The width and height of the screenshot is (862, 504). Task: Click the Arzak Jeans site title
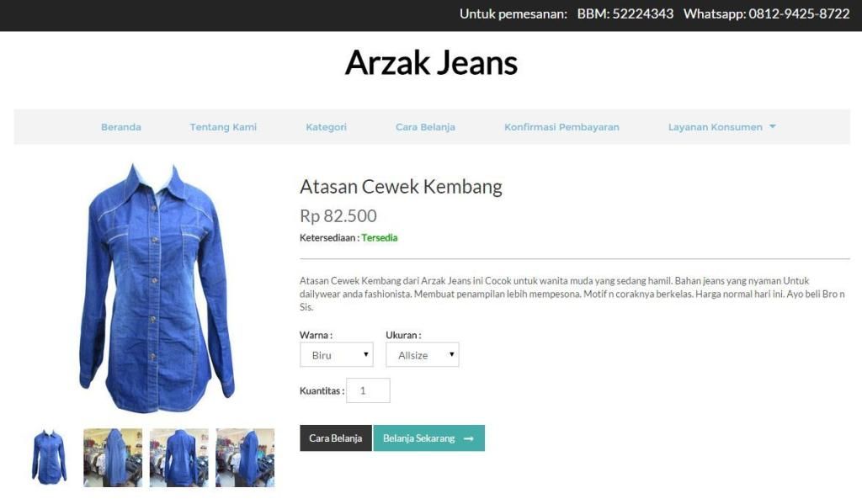(432, 62)
